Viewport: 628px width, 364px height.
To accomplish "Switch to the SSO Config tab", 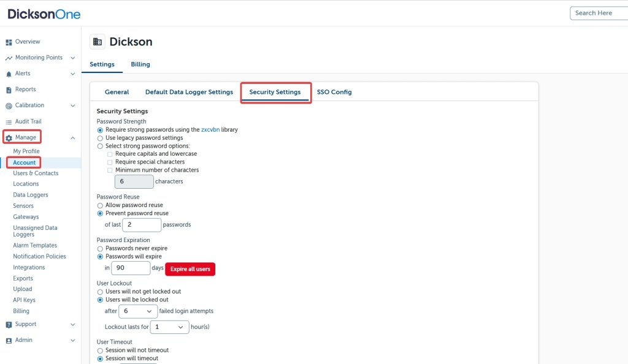I will pyautogui.click(x=334, y=93).
